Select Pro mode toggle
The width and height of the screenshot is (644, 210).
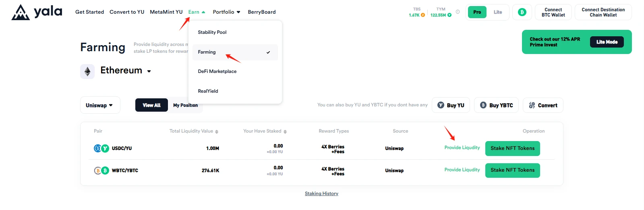[x=477, y=12]
